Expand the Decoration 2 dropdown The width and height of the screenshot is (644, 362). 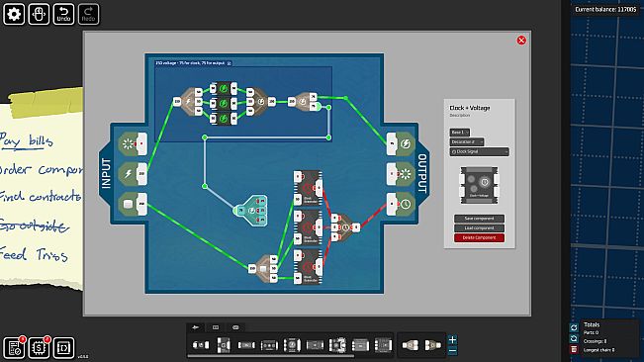coord(467,142)
